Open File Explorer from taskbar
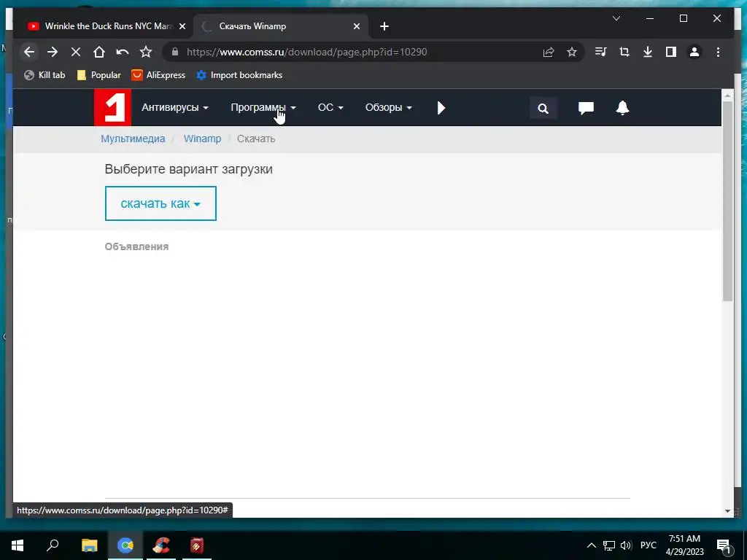 point(89,545)
